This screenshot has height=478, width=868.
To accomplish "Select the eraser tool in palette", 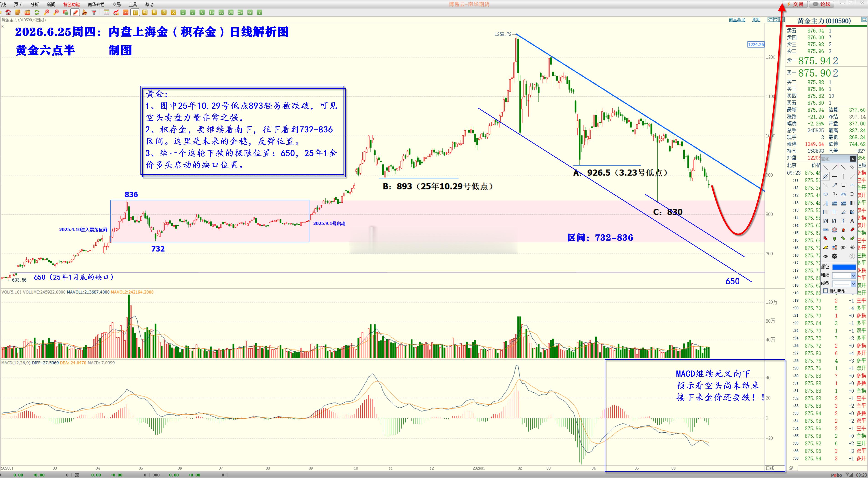I will pyautogui.click(x=826, y=247).
